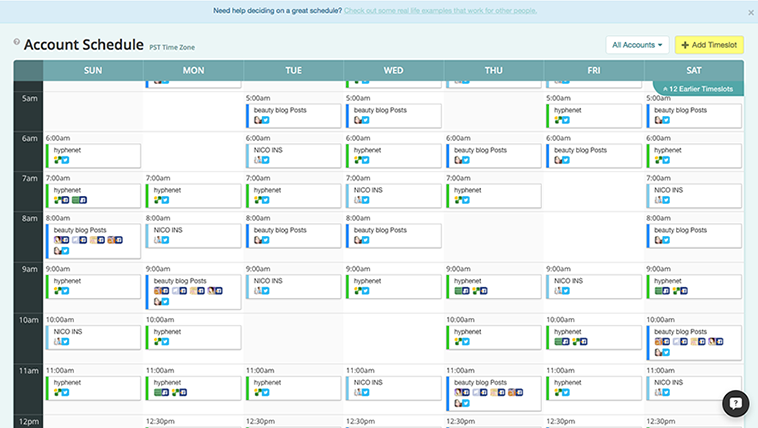
Task: Click Twitter icon in Monday 10:00am hyphenet slot
Action: 165,341
